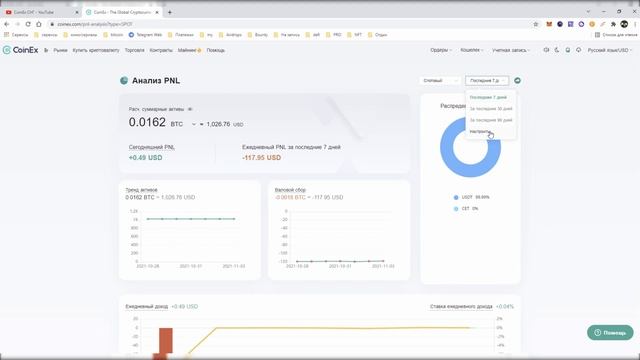
Task: Select Последние 7 дней option
Action: click(x=488, y=98)
